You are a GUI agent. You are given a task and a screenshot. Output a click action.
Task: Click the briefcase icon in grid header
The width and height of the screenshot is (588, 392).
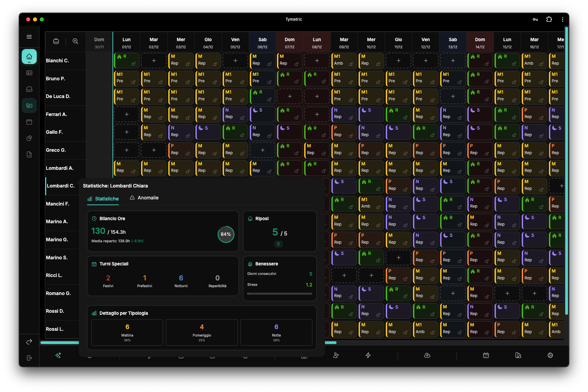click(x=56, y=41)
